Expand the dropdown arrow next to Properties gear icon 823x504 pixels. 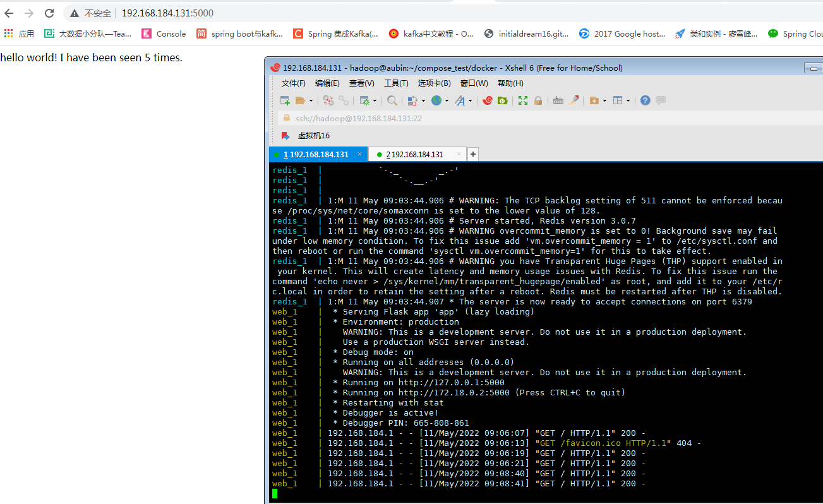point(375,101)
